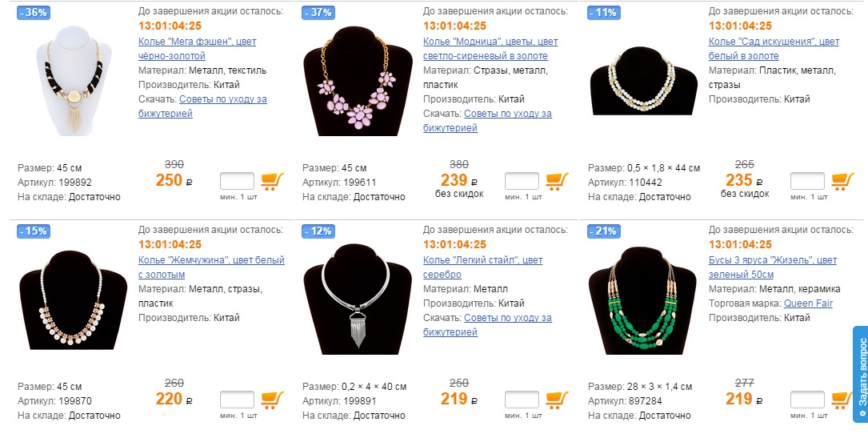The image size is (868, 438).
Task: Open the pink flower "Модница" necklace image
Action: click(355, 80)
